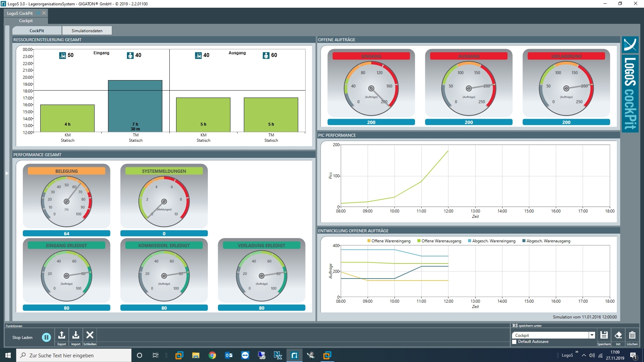Show hidden system tray icons
Screen dimensions: 644x362
click(584, 355)
